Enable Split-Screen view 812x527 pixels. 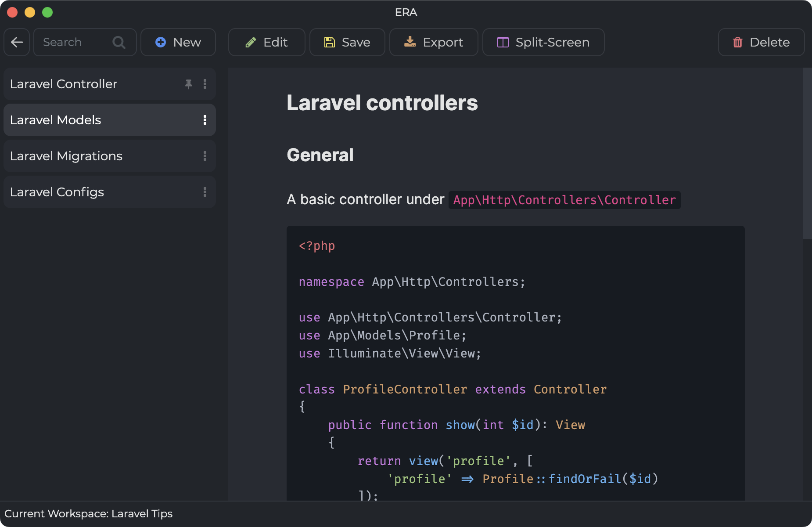tap(543, 42)
